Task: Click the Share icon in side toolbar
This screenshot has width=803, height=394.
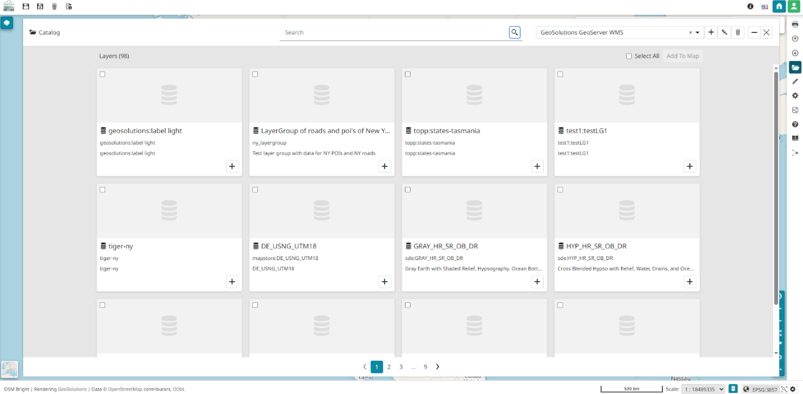Action: tap(795, 153)
